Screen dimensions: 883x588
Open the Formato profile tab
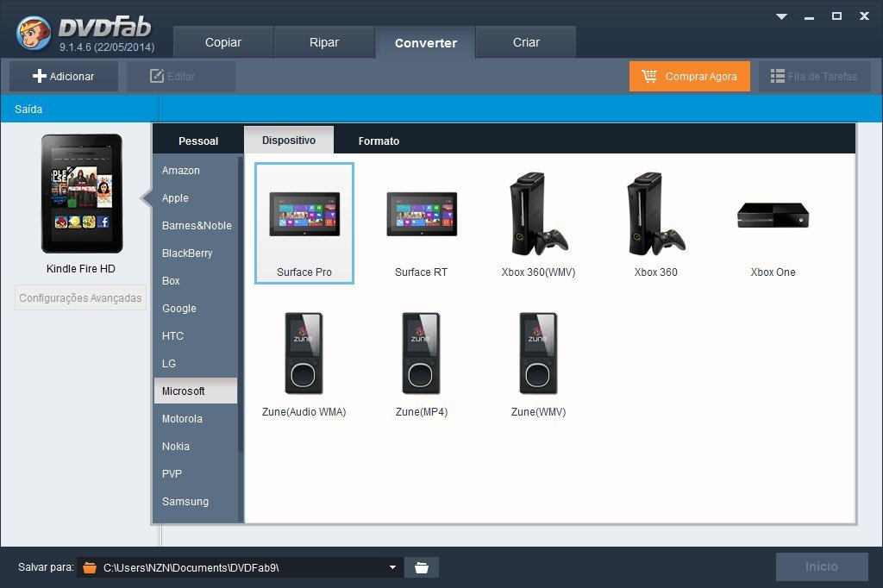point(379,141)
